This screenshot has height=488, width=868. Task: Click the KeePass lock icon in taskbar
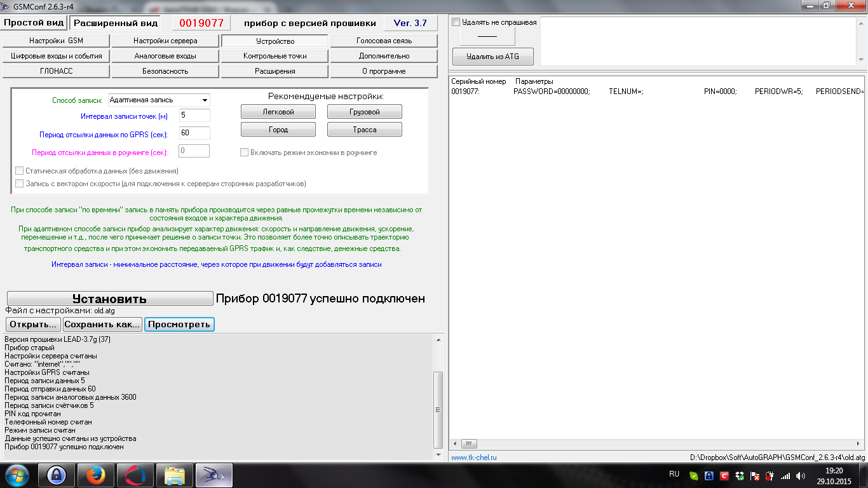(56, 475)
